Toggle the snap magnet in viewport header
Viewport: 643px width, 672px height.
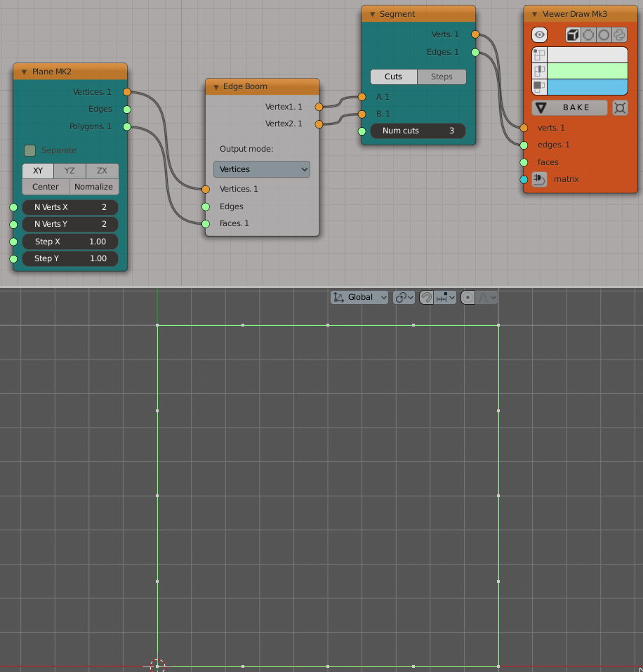[426, 297]
